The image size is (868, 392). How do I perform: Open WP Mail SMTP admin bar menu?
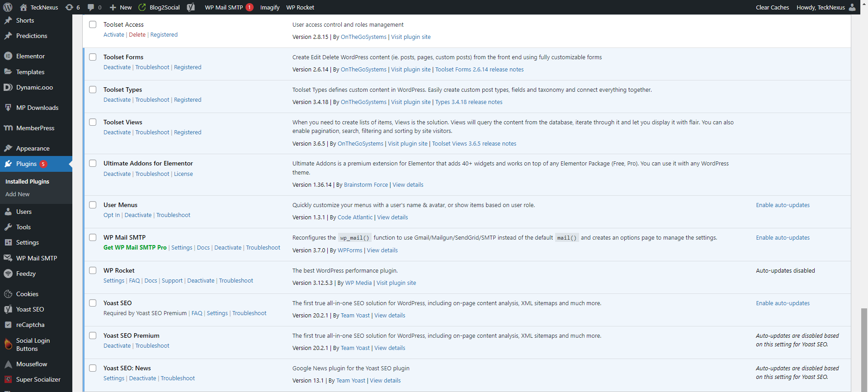click(229, 7)
